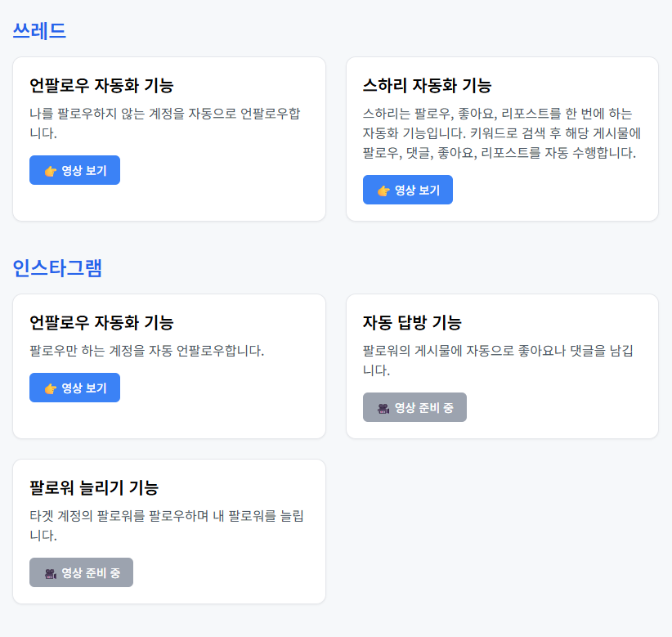Screen dimensions: 672x637
Task: Click description 팔로우만 하는 계정을 자동 언팔로우합니다
Action: click(x=146, y=351)
